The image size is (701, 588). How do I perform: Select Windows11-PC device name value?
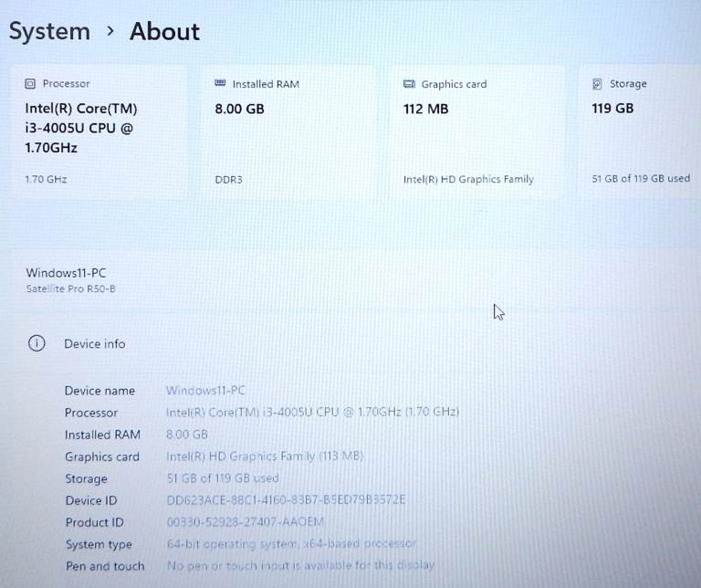(205, 391)
